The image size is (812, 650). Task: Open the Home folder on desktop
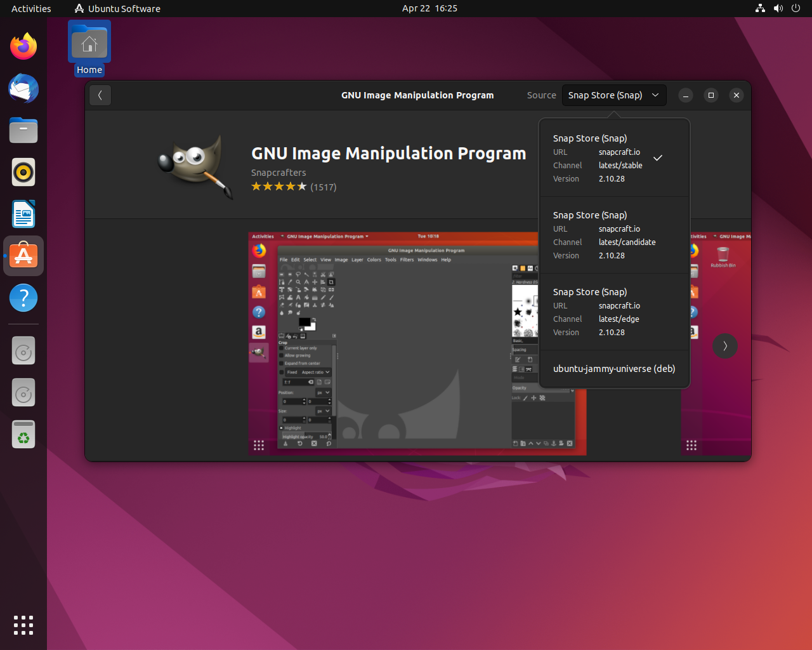tap(89, 49)
